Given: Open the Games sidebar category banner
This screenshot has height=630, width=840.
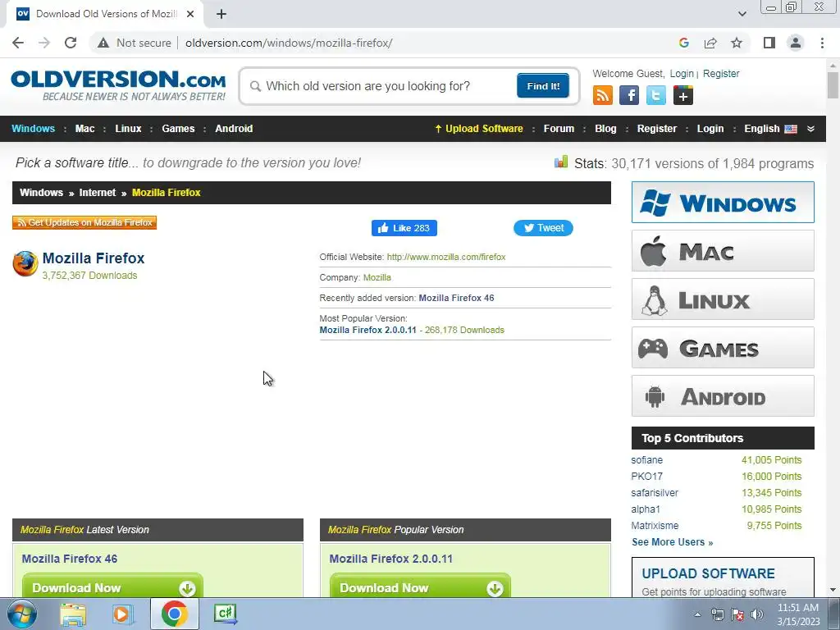Looking at the screenshot, I should coord(723,348).
